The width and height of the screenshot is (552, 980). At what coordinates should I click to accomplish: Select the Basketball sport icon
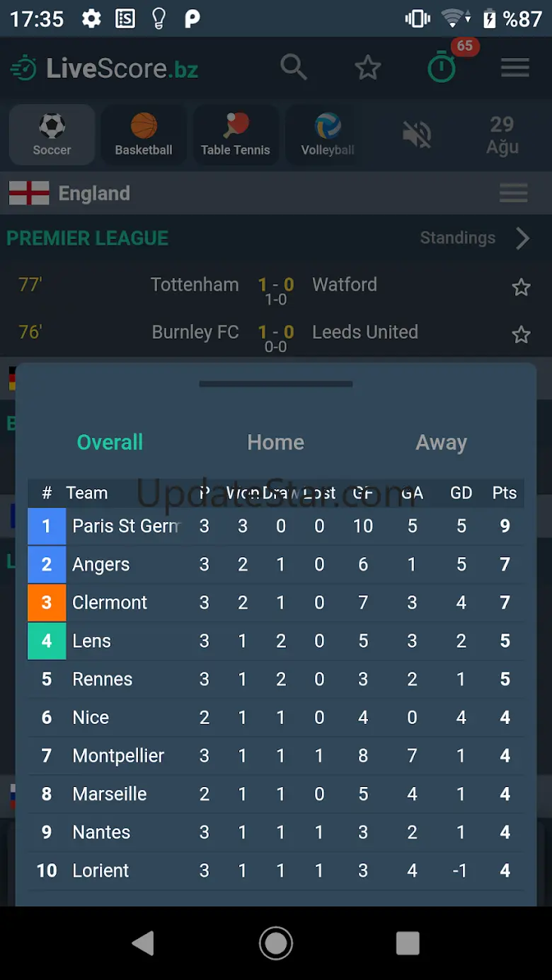[144, 135]
